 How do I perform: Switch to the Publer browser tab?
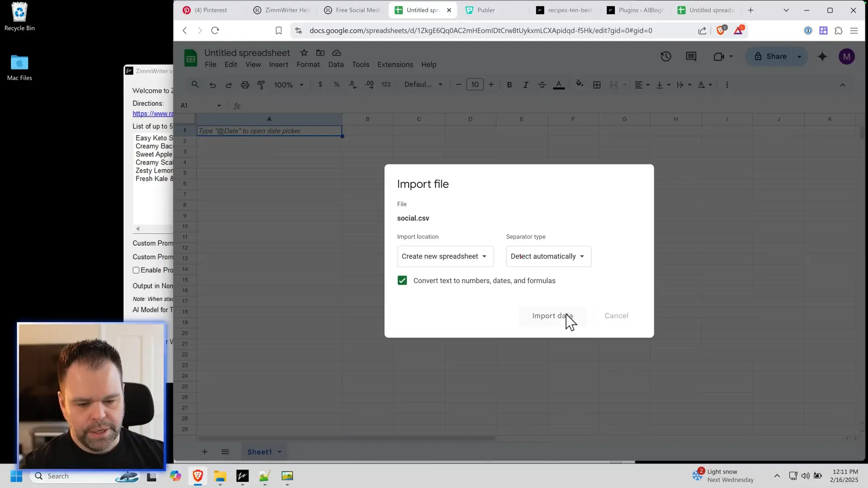[486, 10]
